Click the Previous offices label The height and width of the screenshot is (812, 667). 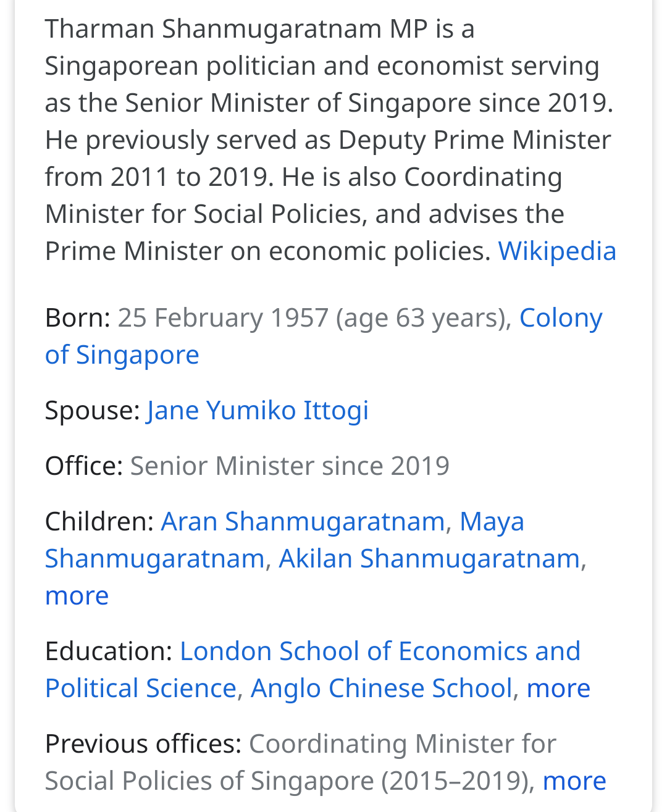pos(143,744)
